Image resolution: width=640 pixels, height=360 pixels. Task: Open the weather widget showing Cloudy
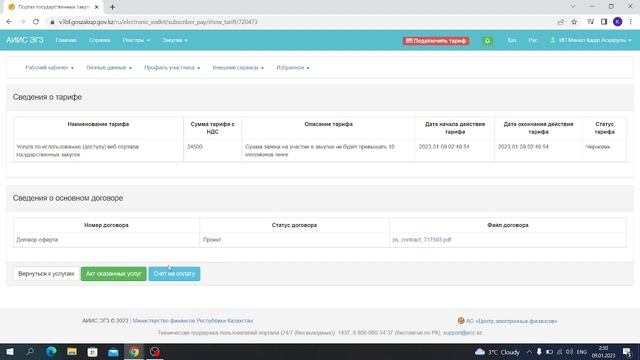tap(497, 352)
